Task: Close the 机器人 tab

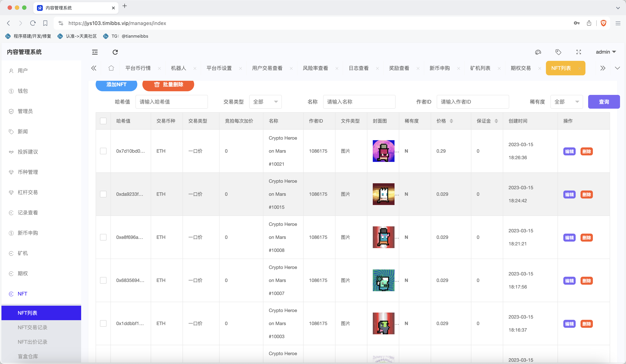Action: (x=195, y=68)
